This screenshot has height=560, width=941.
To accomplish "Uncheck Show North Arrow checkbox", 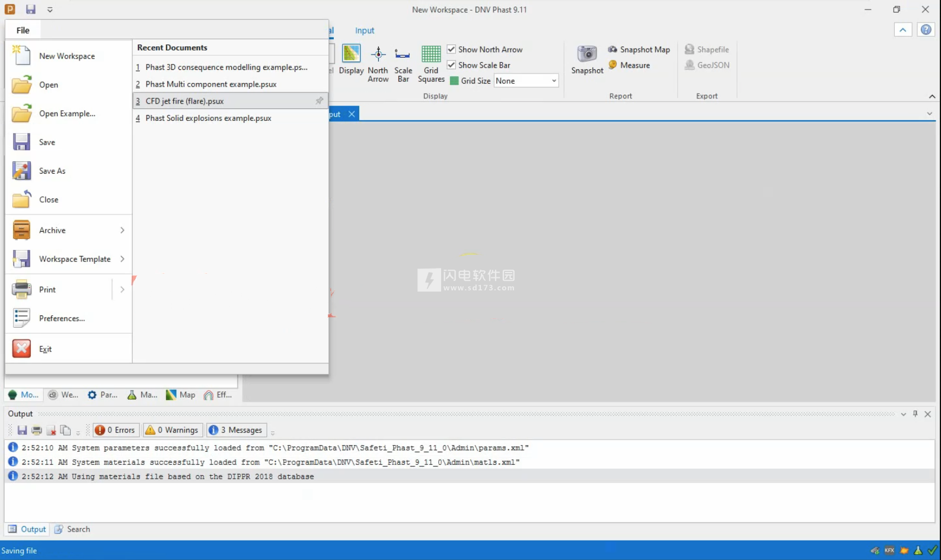I will click(452, 49).
